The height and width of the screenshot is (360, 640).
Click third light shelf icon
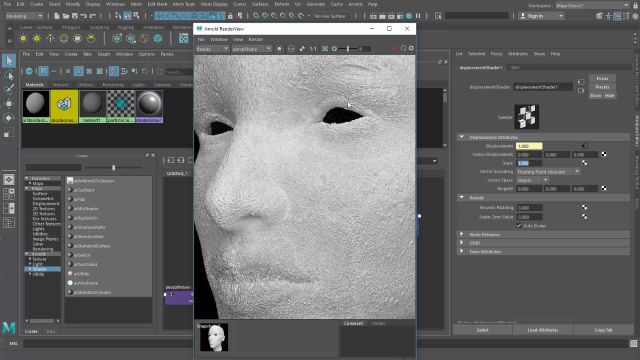tap(50, 38)
